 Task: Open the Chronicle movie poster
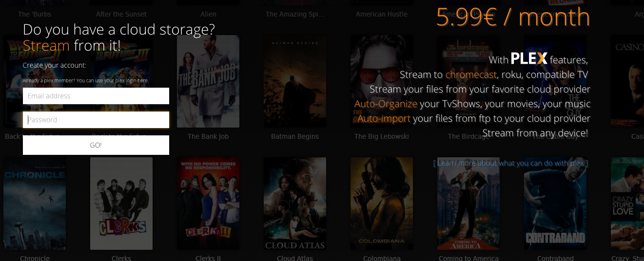[35, 203]
